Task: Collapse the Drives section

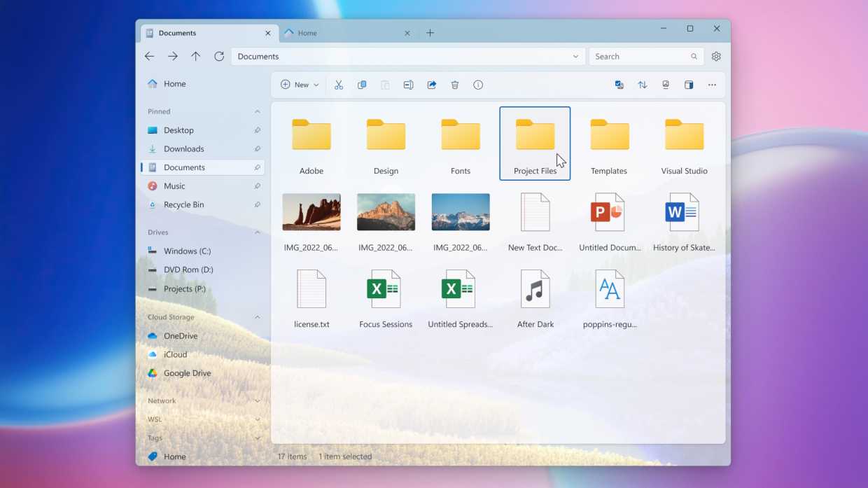Action: (257, 232)
